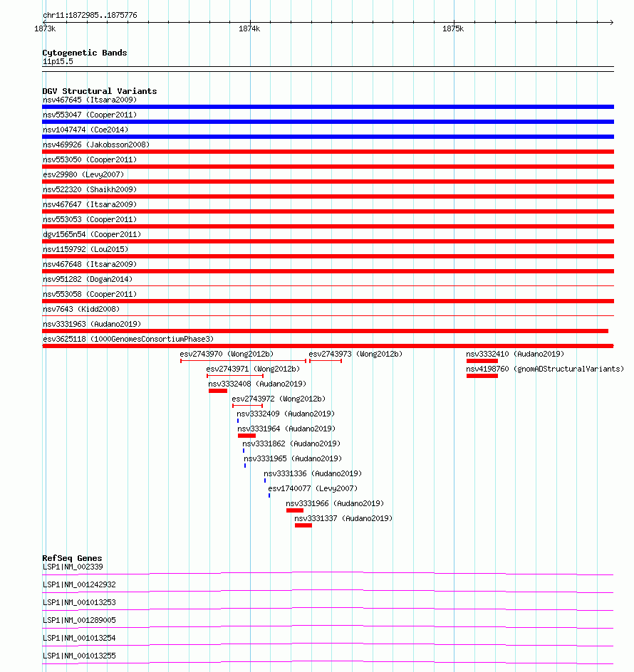
Task: Select variant nsv467645 (Itsara2009) label
Action: coord(90,100)
